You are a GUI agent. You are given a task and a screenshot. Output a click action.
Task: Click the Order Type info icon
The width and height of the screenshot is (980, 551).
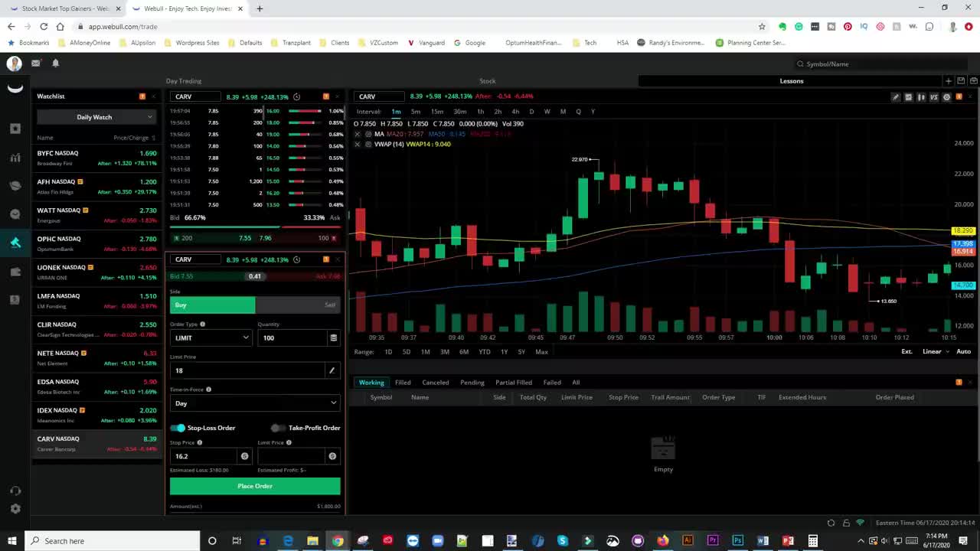[202, 324]
